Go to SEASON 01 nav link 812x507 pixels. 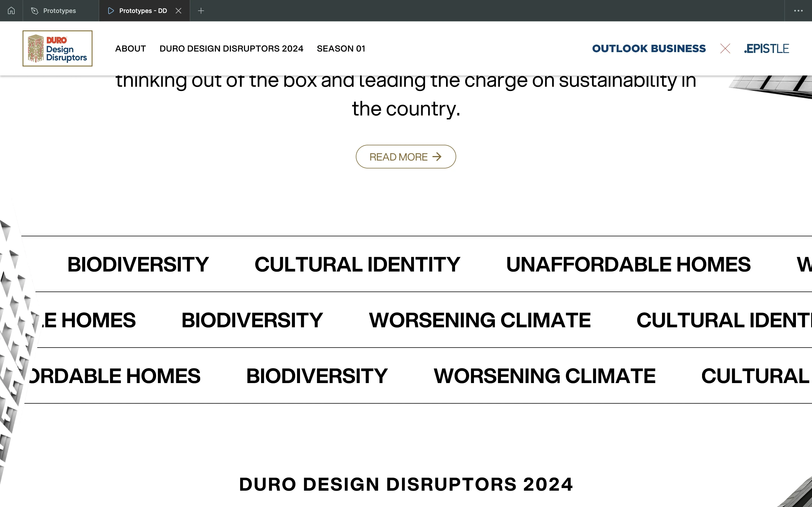[x=341, y=49]
